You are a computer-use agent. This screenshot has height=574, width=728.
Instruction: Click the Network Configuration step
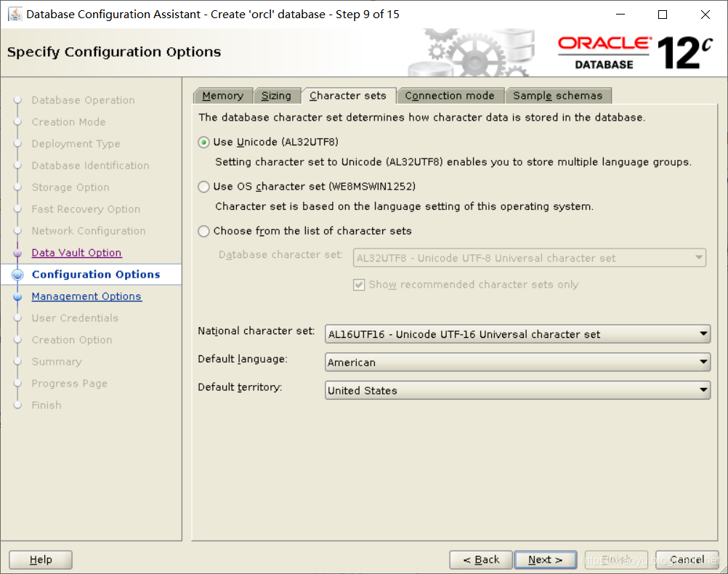point(89,231)
